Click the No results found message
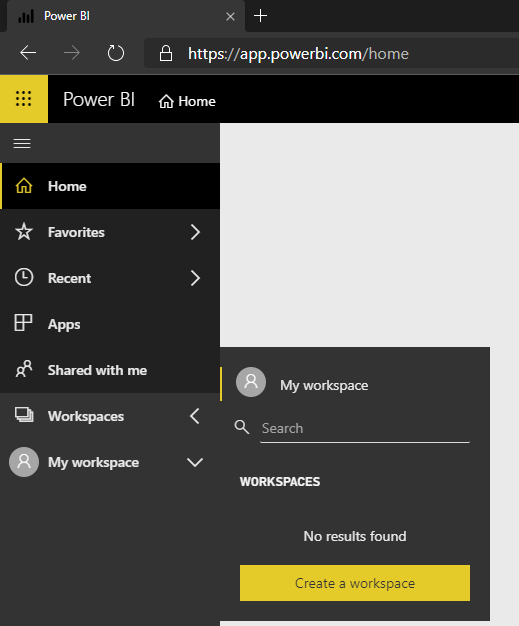 tap(355, 536)
